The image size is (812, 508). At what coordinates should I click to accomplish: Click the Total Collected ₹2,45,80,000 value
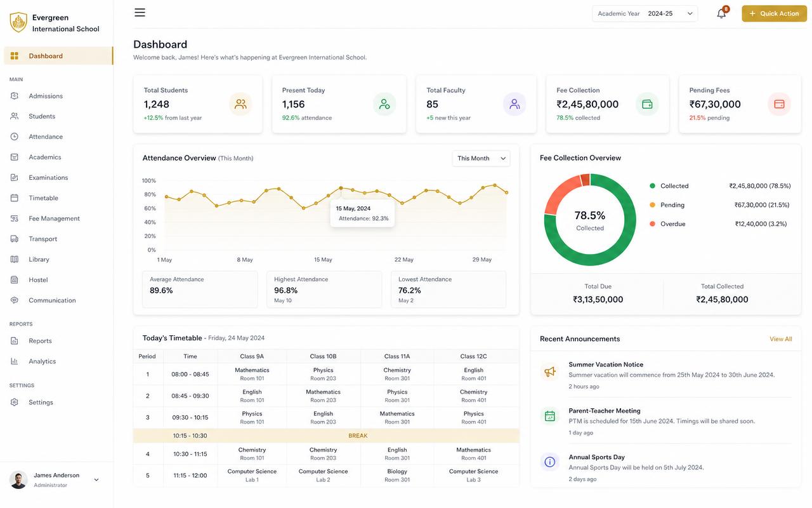[x=722, y=300]
